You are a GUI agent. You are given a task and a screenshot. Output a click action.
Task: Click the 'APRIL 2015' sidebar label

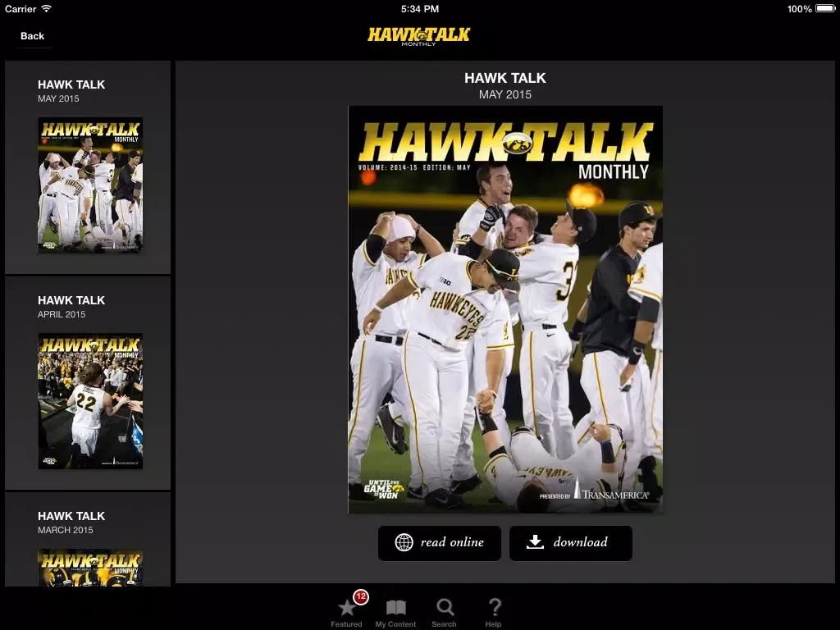coord(62,314)
